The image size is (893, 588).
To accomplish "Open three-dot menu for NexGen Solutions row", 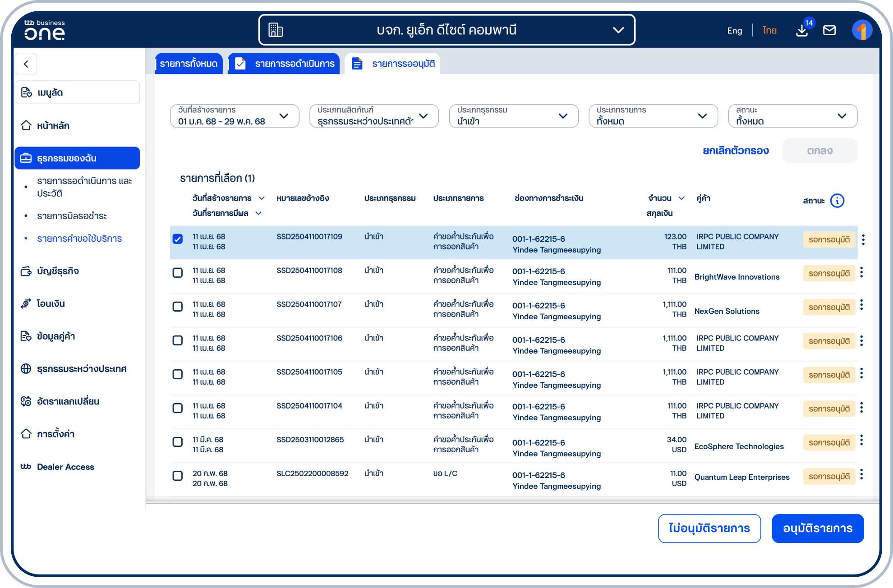I will pyautogui.click(x=861, y=305).
